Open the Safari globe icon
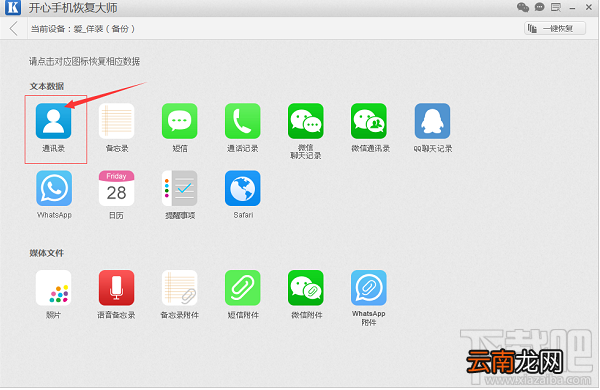The image size is (600, 390). [243, 188]
